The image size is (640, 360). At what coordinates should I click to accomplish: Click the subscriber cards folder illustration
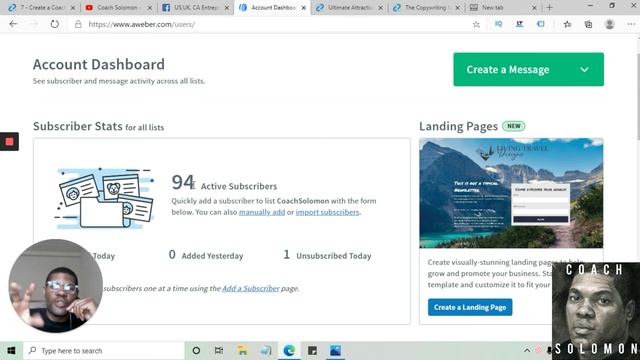104,198
